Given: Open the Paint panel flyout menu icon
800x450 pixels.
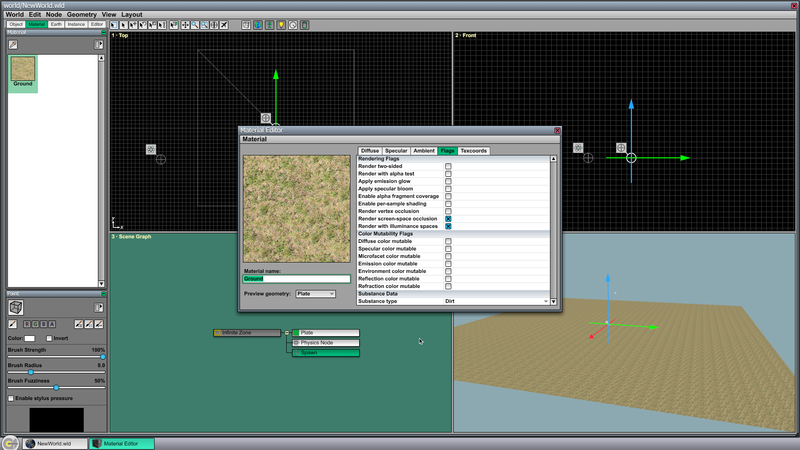Looking at the screenshot, I should (x=99, y=308).
